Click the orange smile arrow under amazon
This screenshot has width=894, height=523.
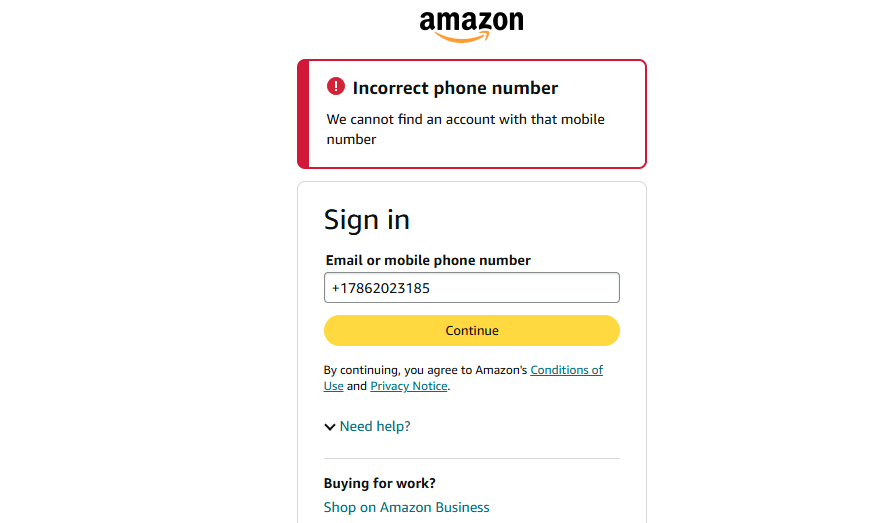tap(463, 39)
